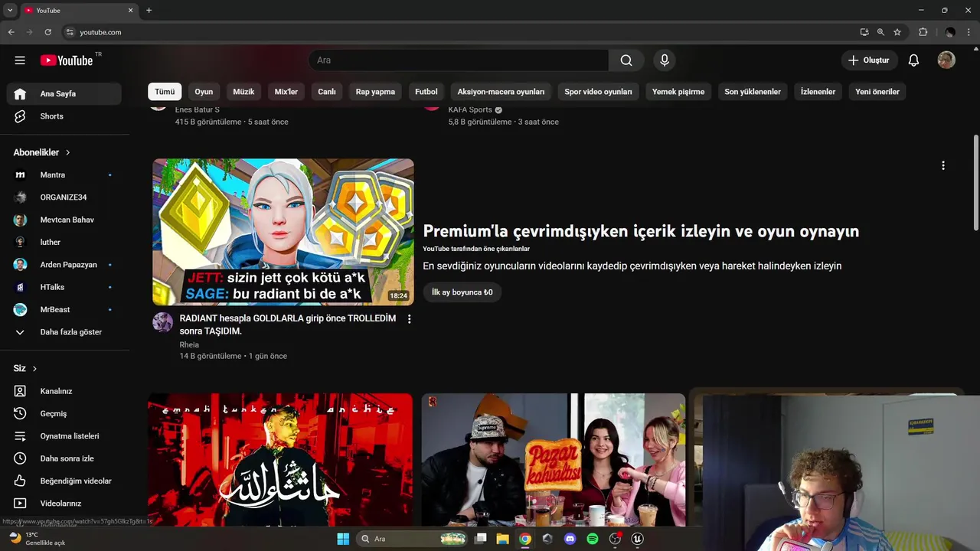
Task: Go back in the browser
Action: (x=11, y=32)
